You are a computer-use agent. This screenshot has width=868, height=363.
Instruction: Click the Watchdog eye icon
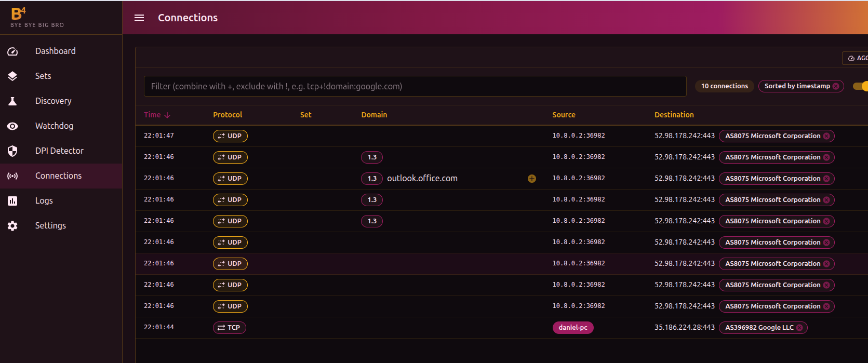tap(12, 126)
